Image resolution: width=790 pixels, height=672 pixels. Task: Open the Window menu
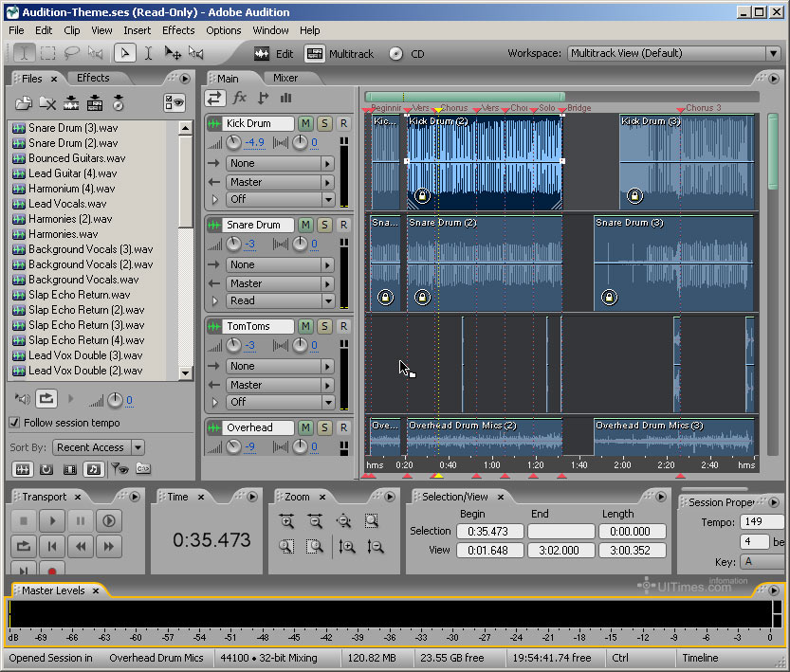[x=270, y=30]
